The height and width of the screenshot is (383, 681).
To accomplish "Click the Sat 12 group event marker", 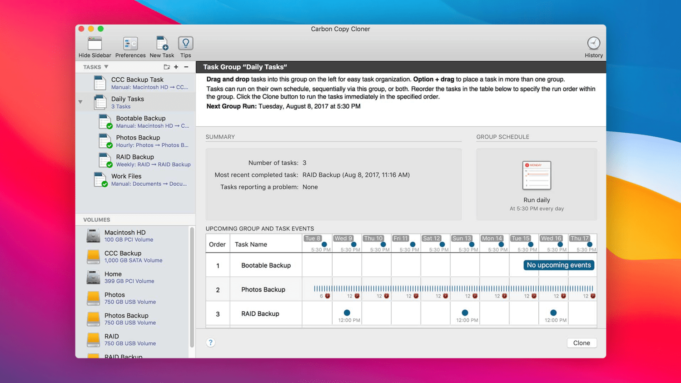I will tap(442, 244).
